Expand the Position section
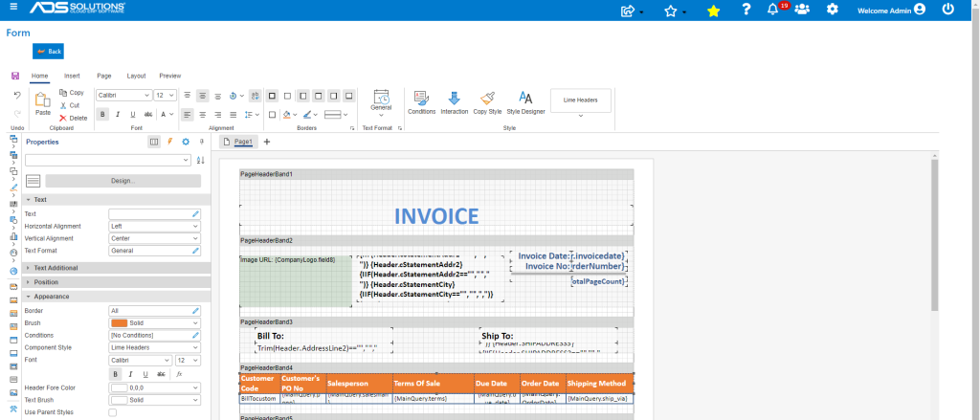This screenshot has width=980, height=420. pyautogui.click(x=116, y=282)
